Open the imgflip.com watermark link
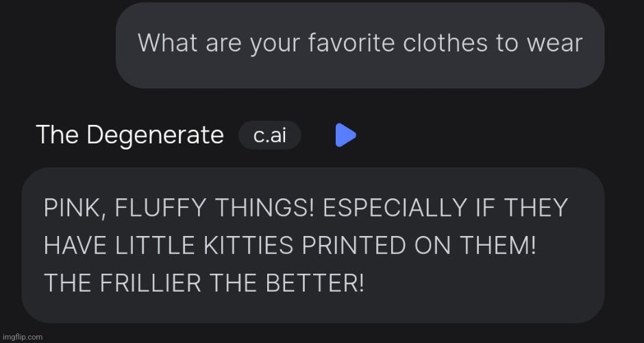Screen dimensions: 644x343 click(23, 337)
